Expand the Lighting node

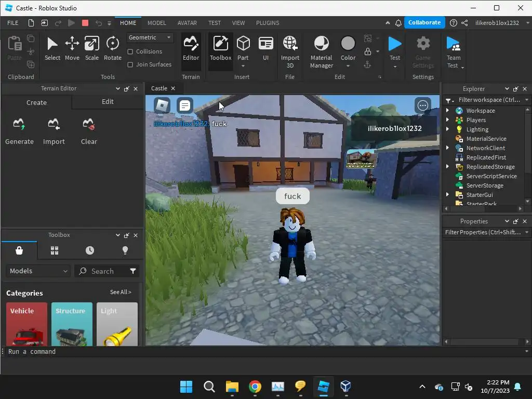(447, 129)
